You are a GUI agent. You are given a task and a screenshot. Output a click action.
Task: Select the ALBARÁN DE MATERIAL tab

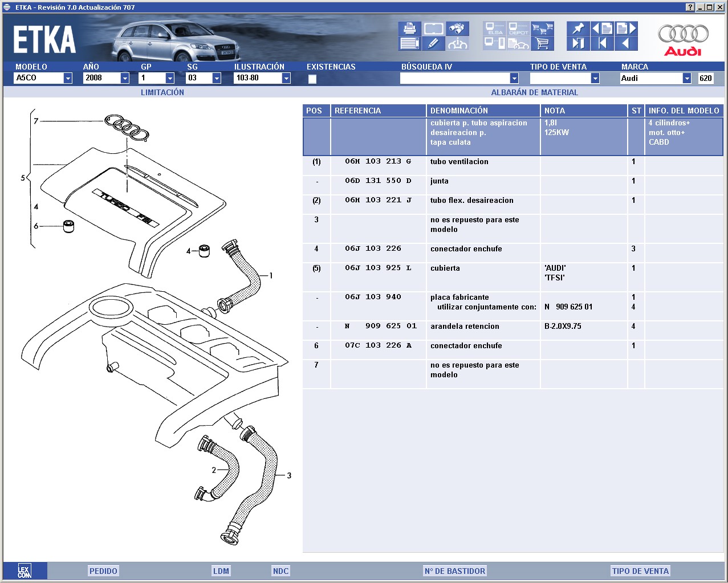click(535, 92)
